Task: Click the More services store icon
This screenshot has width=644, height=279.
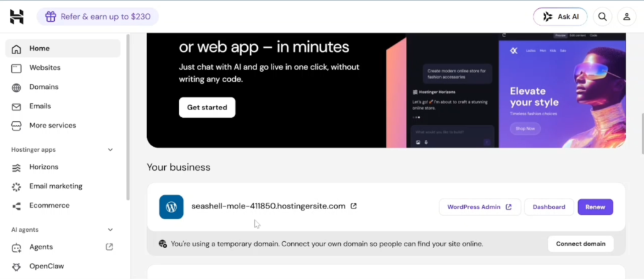Action: (16, 125)
